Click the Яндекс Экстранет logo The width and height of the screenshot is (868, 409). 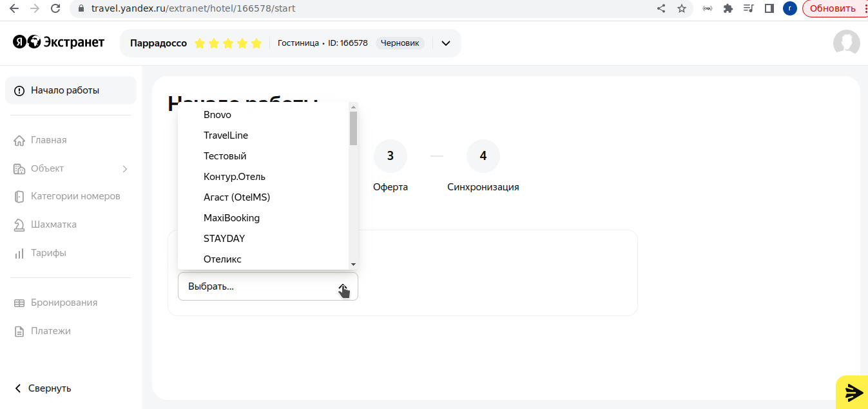59,43
